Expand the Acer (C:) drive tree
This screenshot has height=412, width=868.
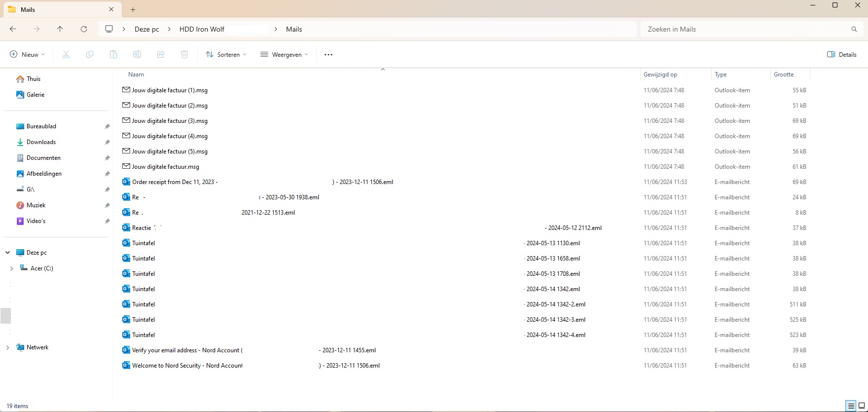click(11, 268)
